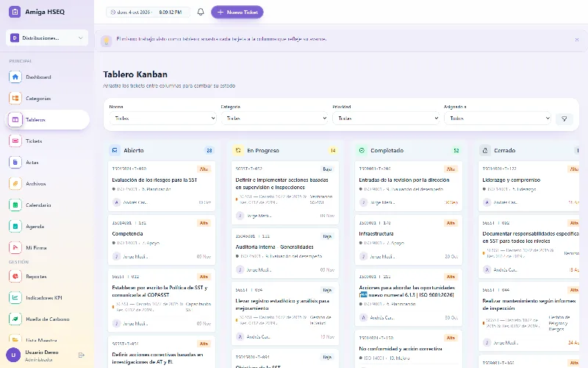Open Tickets in the sidebar

(x=47, y=141)
